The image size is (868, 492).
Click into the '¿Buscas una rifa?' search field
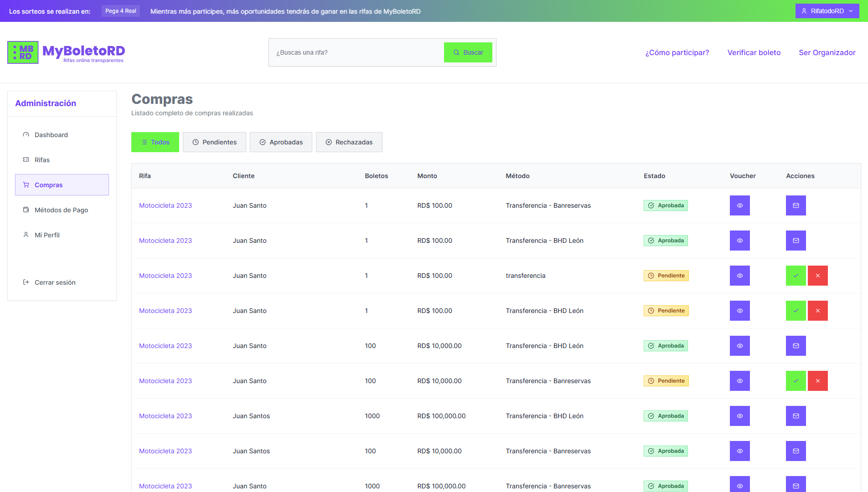pyautogui.click(x=356, y=52)
